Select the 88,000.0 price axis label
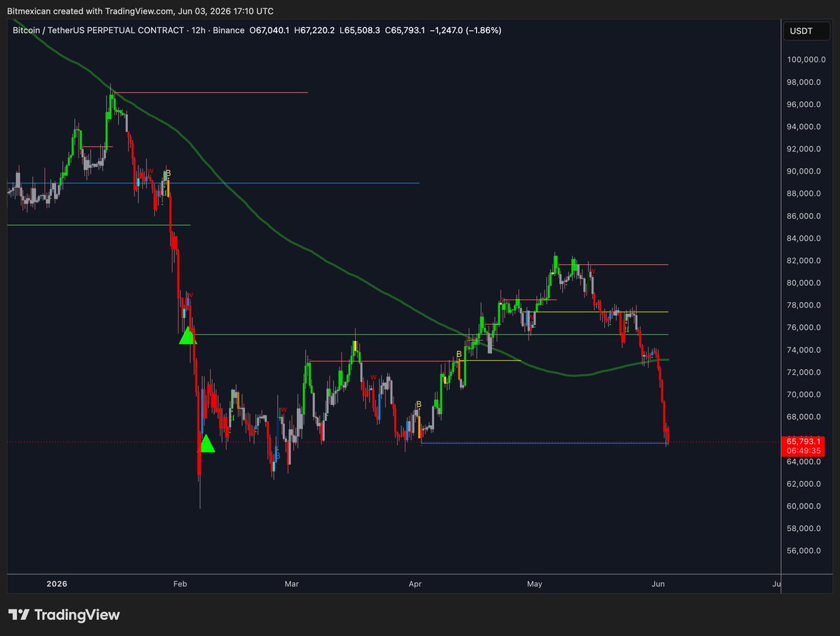This screenshot has height=636, width=840. 805,194
